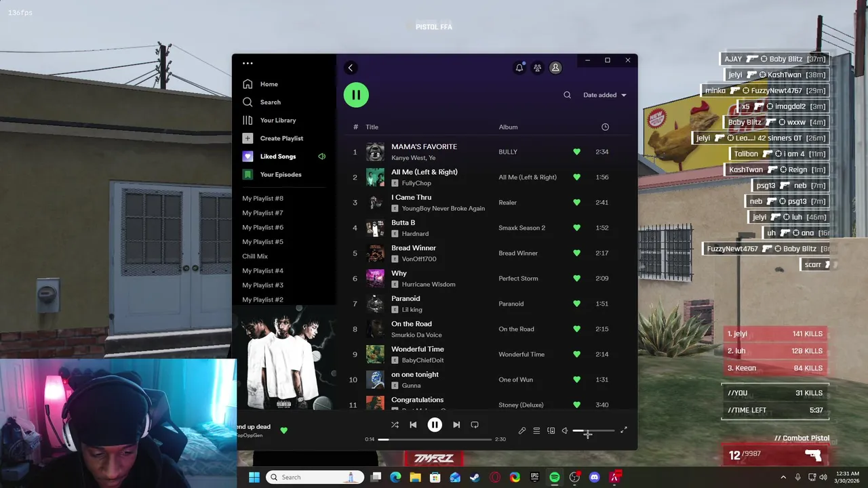Skip to the previous track

413,425
